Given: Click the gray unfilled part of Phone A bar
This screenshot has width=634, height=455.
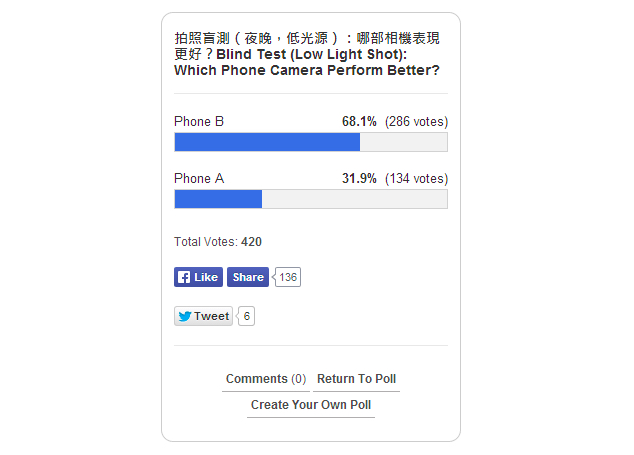Looking at the screenshot, I should (354, 199).
